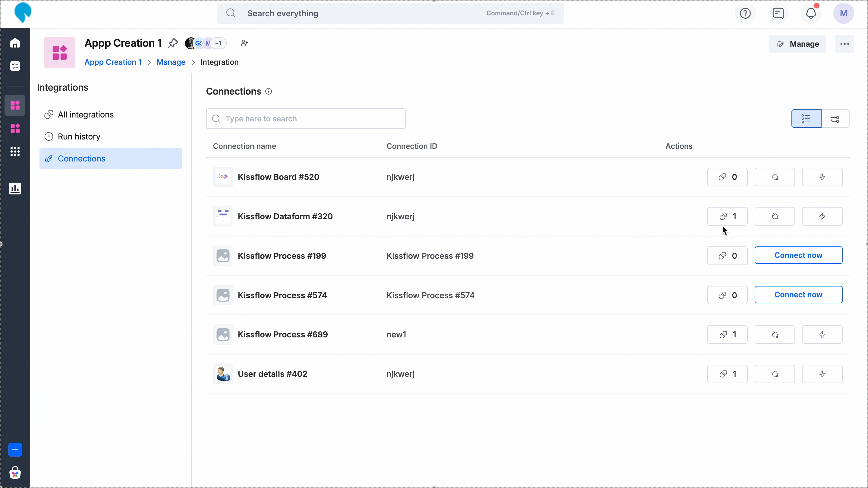
Task: Click linked integrations count for Kissflow Process #199
Action: (727, 256)
